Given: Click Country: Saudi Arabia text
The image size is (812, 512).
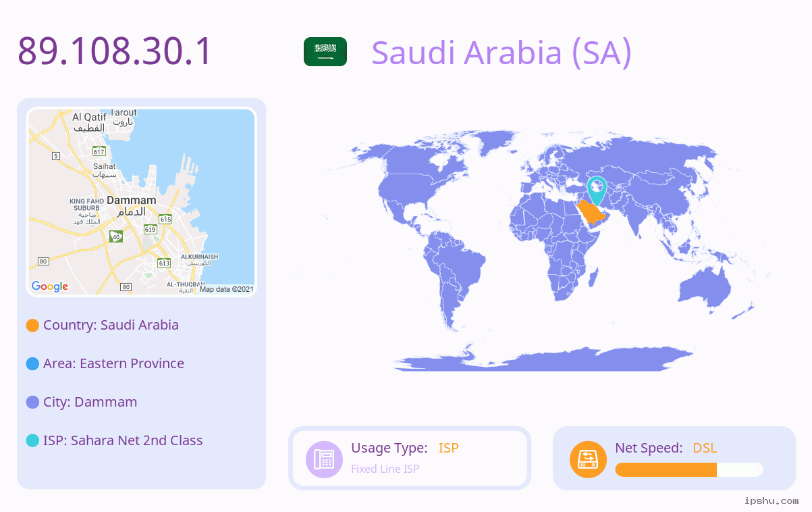Looking at the screenshot, I should point(111,325).
